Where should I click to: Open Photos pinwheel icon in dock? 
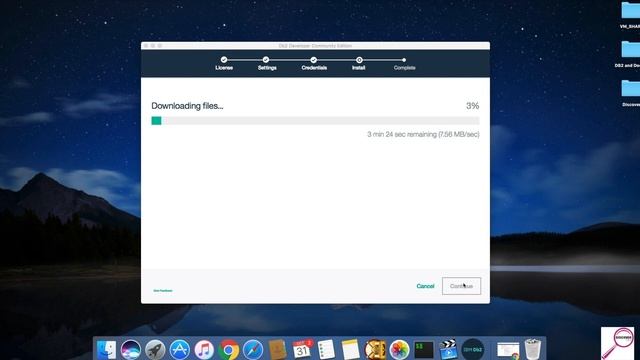[399, 349]
